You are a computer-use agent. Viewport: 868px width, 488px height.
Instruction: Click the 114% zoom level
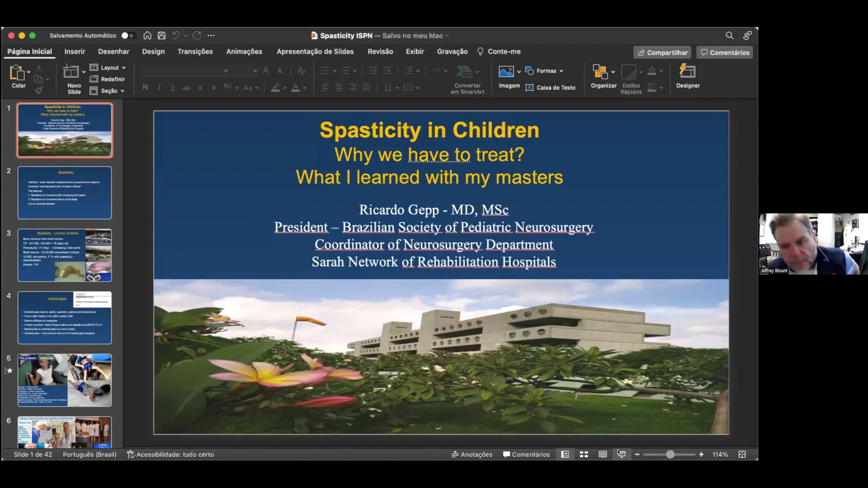pos(720,454)
